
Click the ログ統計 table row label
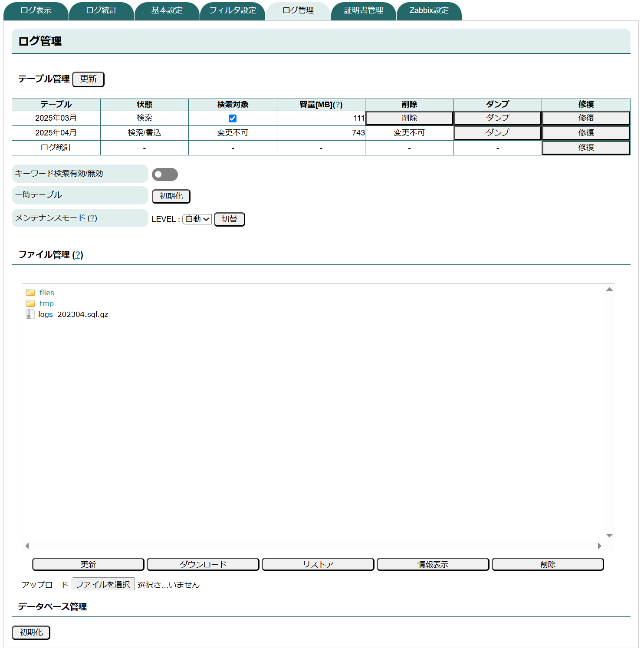(x=56, y=148)
